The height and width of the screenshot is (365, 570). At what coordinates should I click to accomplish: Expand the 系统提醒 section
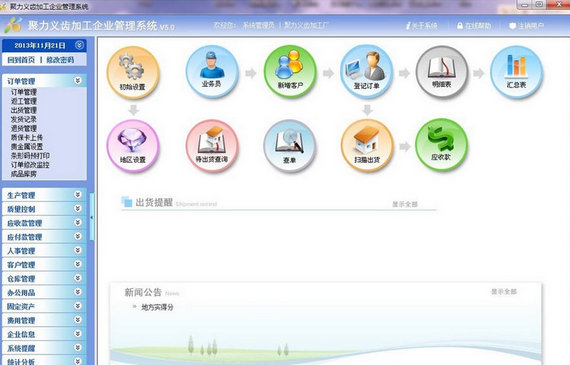(x=44, y=348)
